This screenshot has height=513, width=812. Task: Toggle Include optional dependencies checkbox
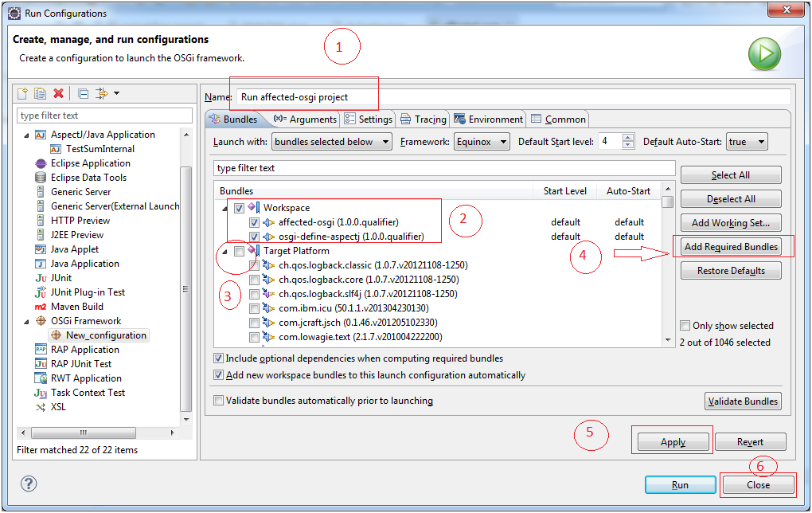click(x=219, y=358)
